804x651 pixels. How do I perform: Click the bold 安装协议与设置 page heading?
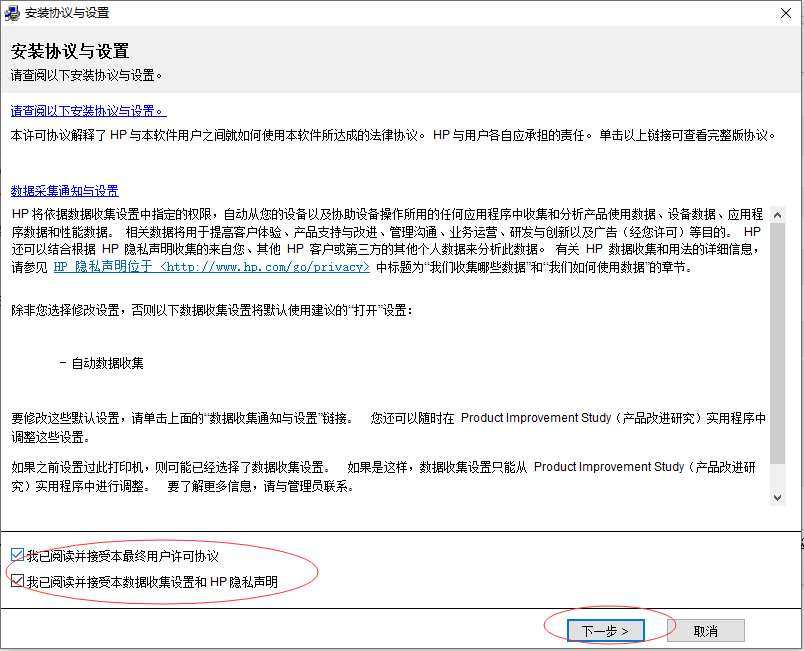click(70, 51)
